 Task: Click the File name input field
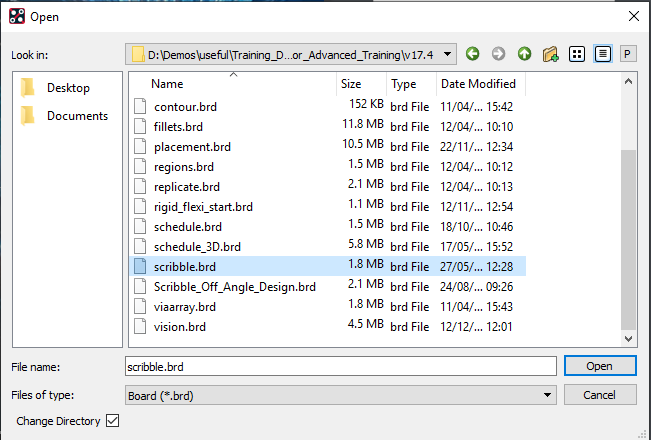tap(340, 366)
